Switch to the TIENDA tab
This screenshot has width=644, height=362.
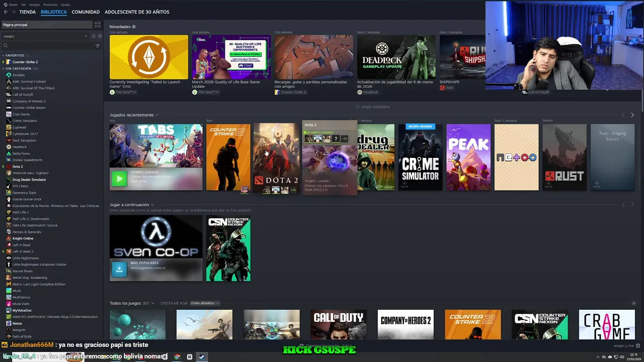click(x=27, y=12)
